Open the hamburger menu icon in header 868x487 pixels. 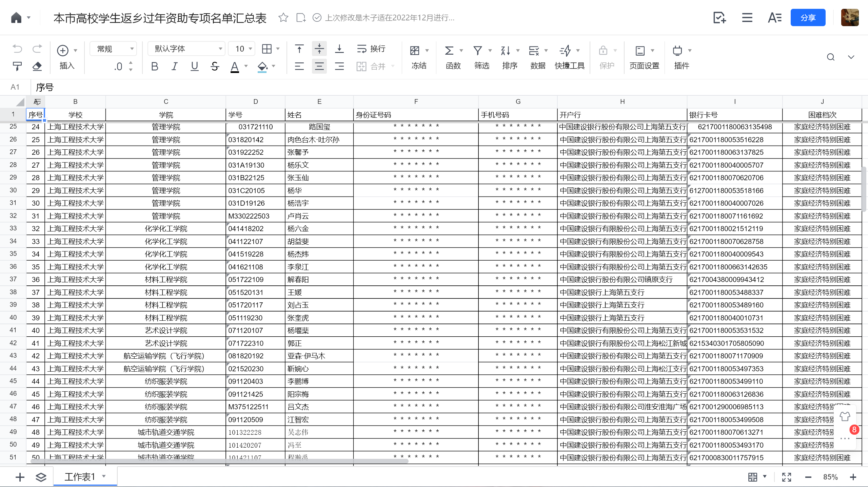coord(747,17)
